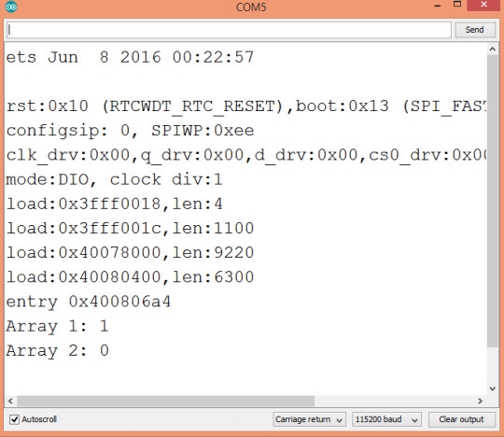Click the vertical scrollbar up arrow
The image size is (504, 437).
(493, 49)
